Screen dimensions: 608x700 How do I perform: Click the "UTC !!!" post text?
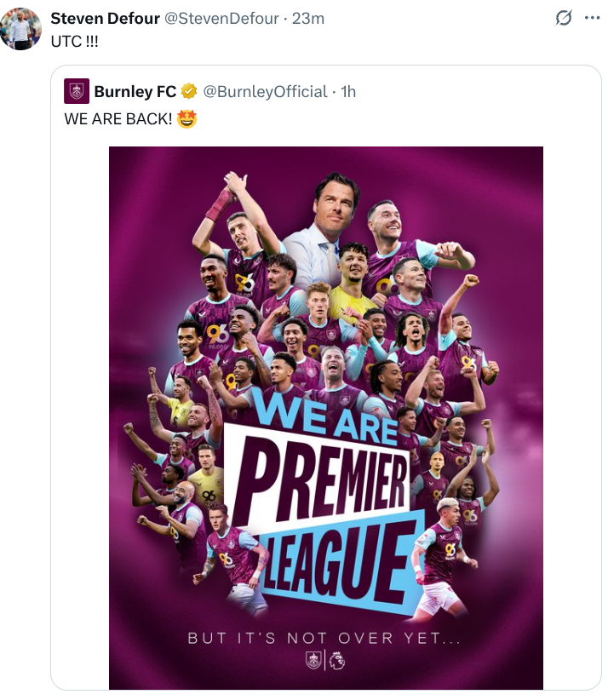(x=74, y=41)
